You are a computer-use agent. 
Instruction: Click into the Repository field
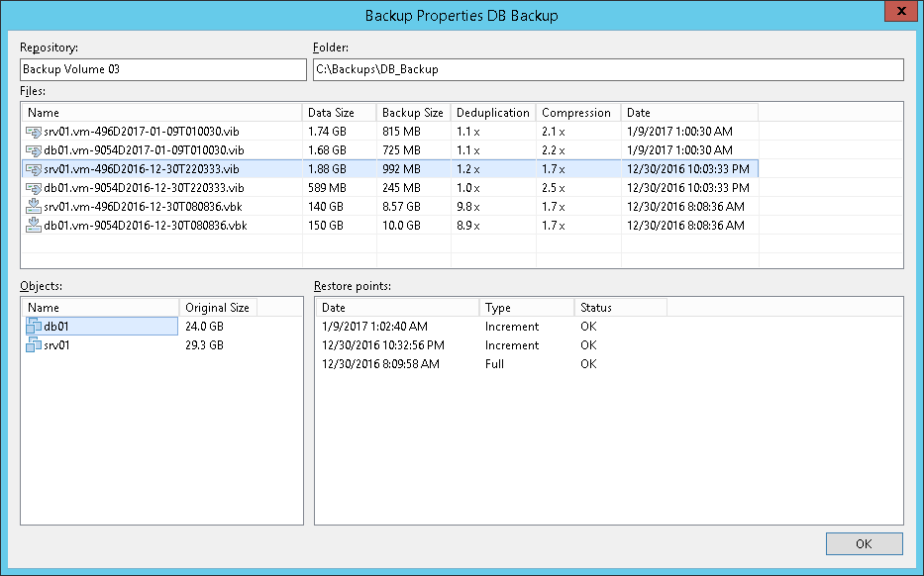[162, 69]
